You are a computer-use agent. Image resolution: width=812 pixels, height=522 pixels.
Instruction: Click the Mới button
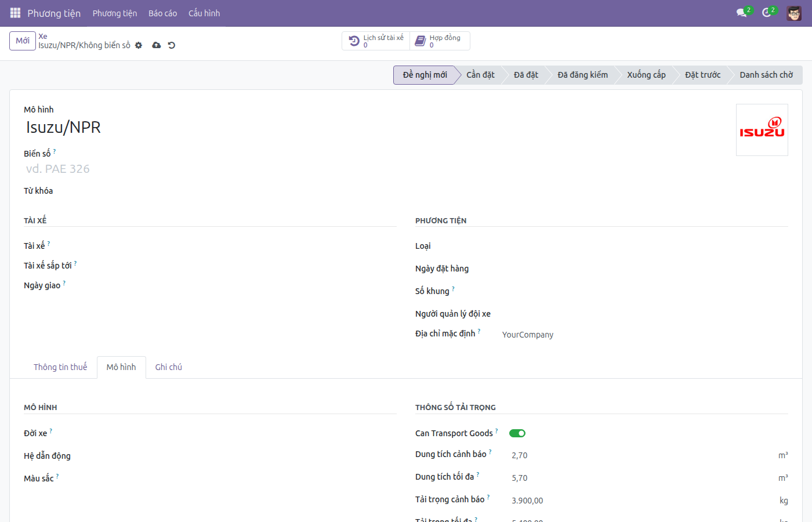(x=23, y=41)
